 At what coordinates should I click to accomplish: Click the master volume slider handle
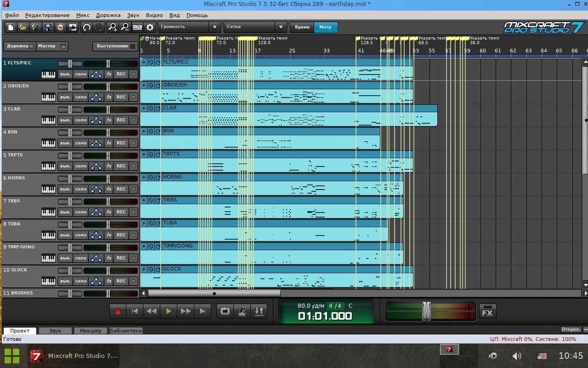click(427, 311)
